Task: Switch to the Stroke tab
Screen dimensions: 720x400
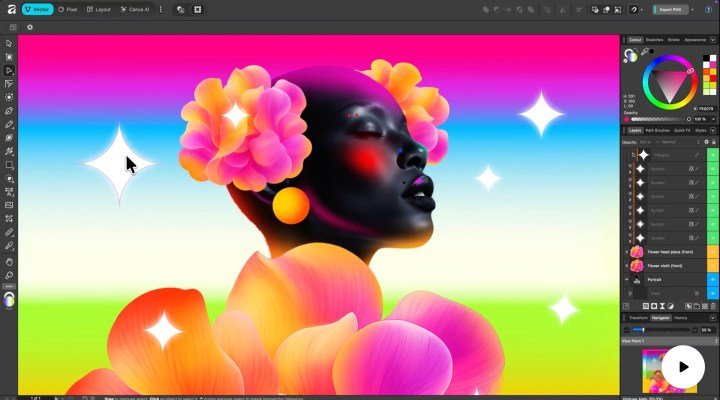Action: [674, 40]
